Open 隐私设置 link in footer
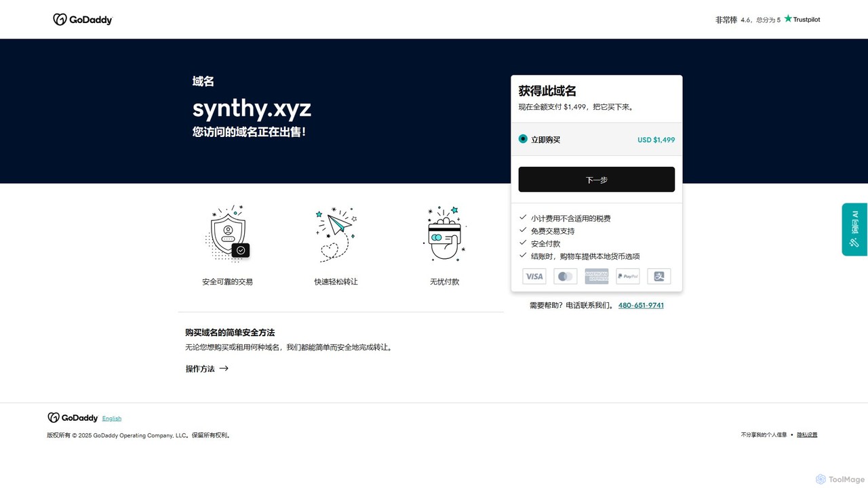 coord(807,435)
